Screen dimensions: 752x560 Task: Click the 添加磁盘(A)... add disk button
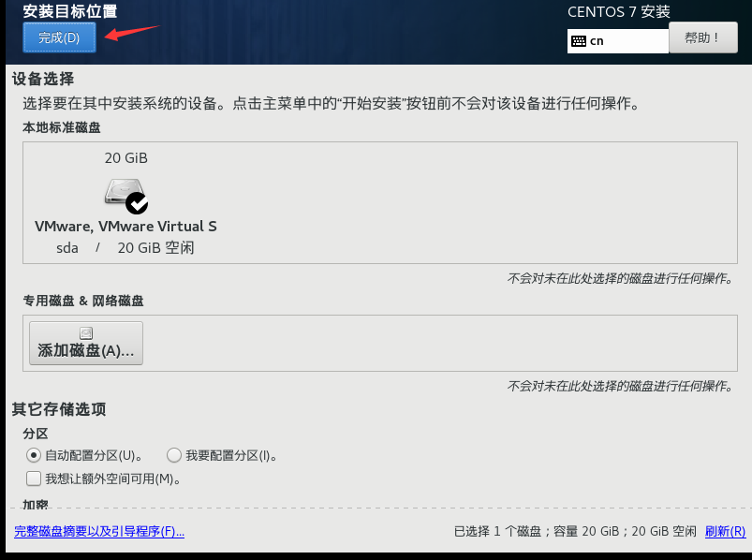86,344
